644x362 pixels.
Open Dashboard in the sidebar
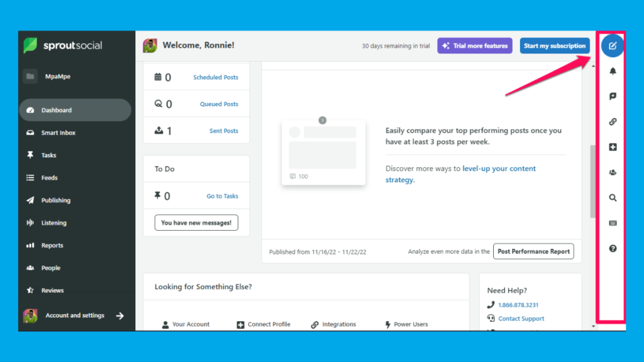click(x=75, y=110)
